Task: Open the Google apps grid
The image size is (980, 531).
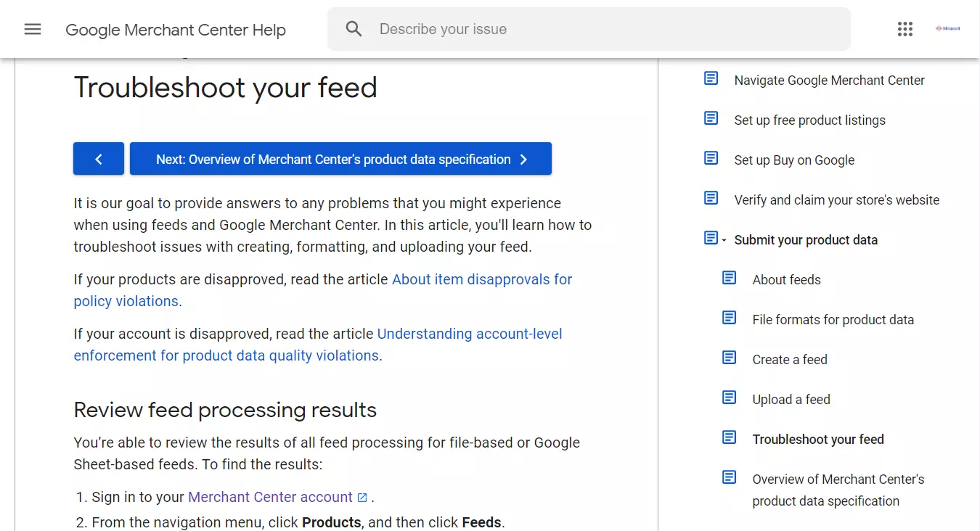Action: tap(905, 29)
